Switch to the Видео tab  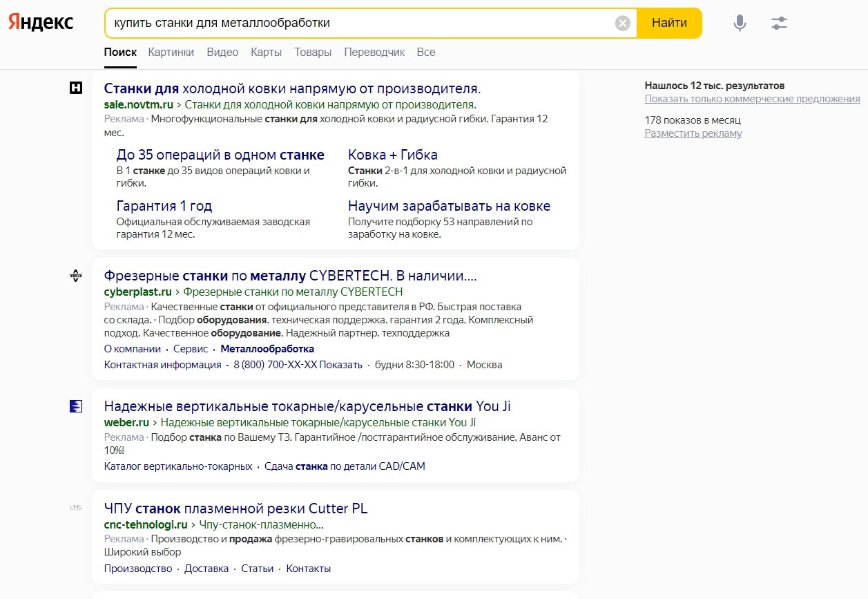tap(222, 53)
